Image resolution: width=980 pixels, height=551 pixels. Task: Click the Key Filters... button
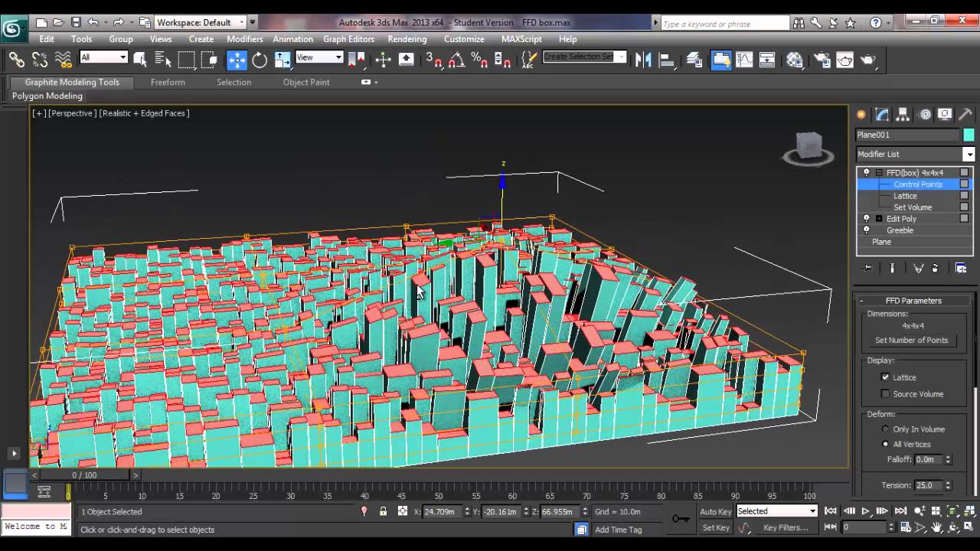[x=786, y=527]
